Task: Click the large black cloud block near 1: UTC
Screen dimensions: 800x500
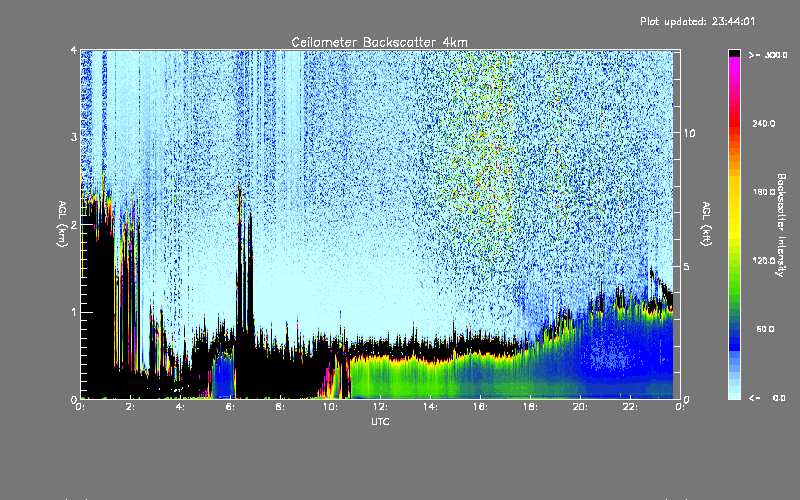Action: coord(97,296)
